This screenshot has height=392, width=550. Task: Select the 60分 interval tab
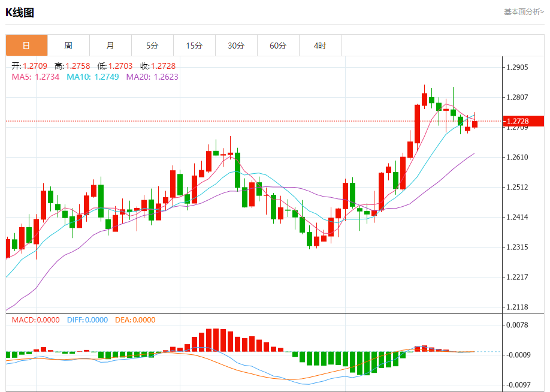click(x=278, y=46)
